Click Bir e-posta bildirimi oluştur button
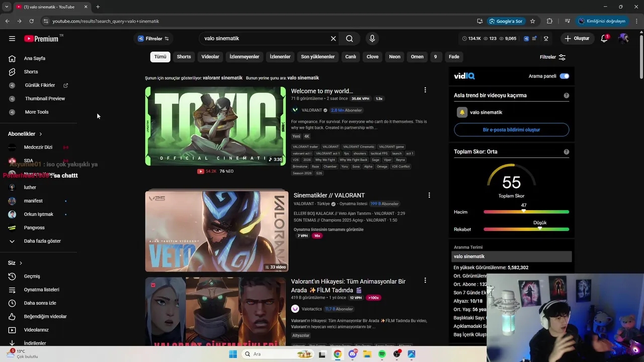 tap(511, 130)
